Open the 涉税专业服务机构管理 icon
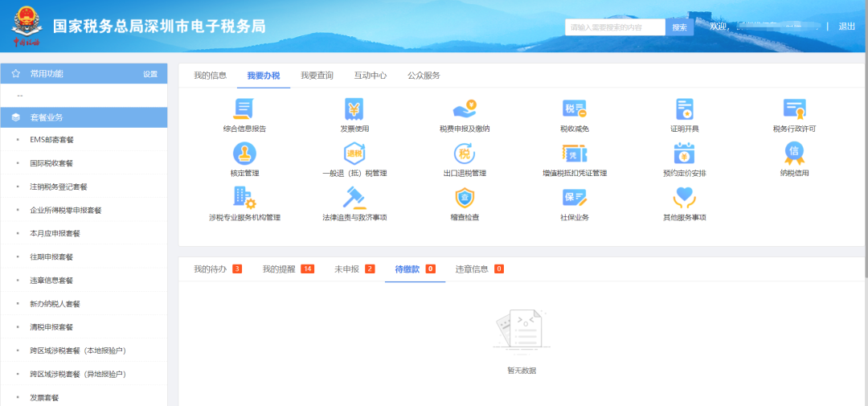This screenshot has width=868, height=406. coord(244,197)
